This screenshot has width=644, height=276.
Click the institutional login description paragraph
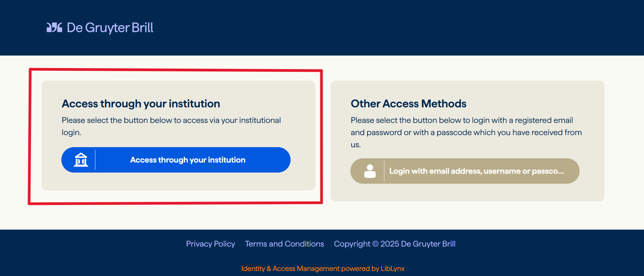coord(171,126)
